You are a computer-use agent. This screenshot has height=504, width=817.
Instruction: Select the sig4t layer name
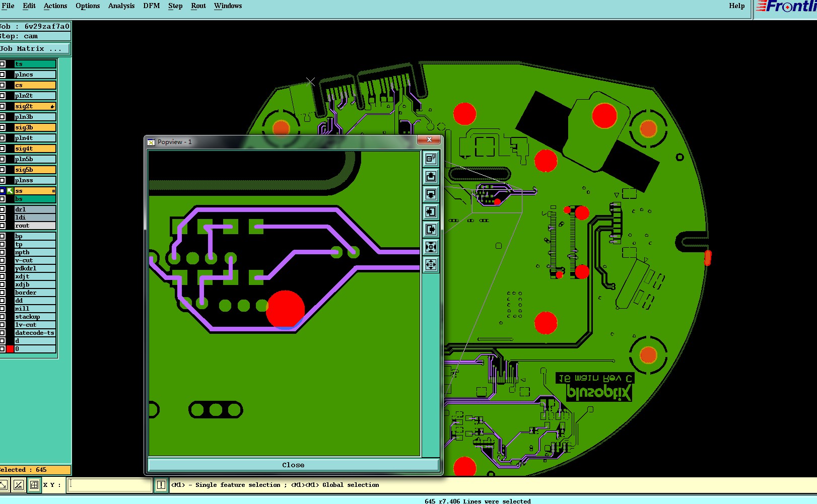coord(35,149)
